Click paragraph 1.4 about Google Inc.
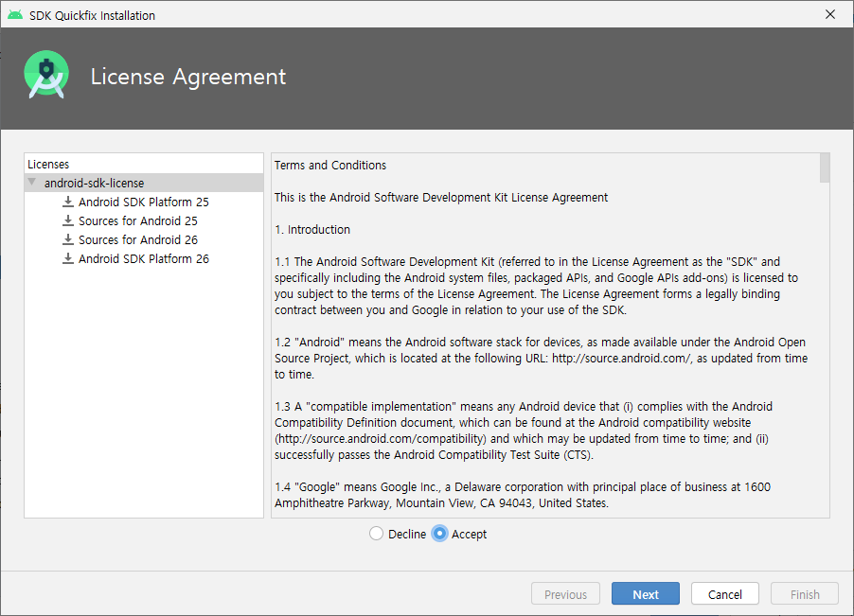The height and width of the screenshot is (616, 854). 523,495
